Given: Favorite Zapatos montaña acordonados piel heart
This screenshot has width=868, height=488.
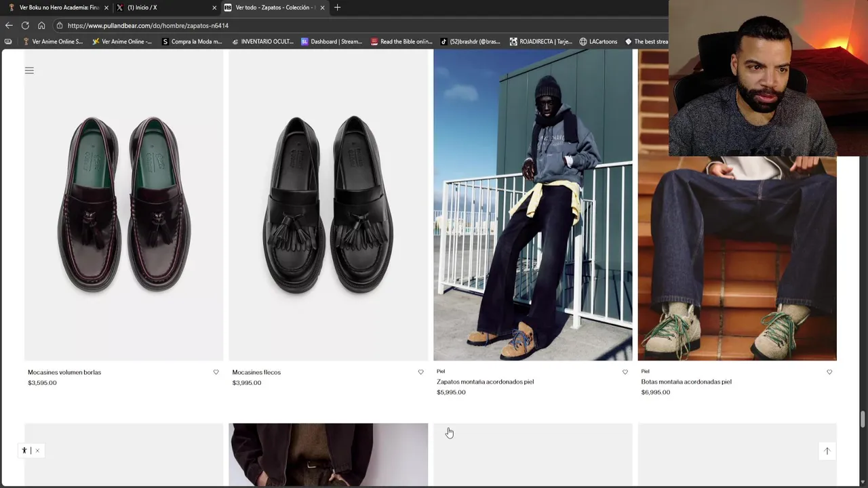Looking at the screenshot, I should click(625, 372).
